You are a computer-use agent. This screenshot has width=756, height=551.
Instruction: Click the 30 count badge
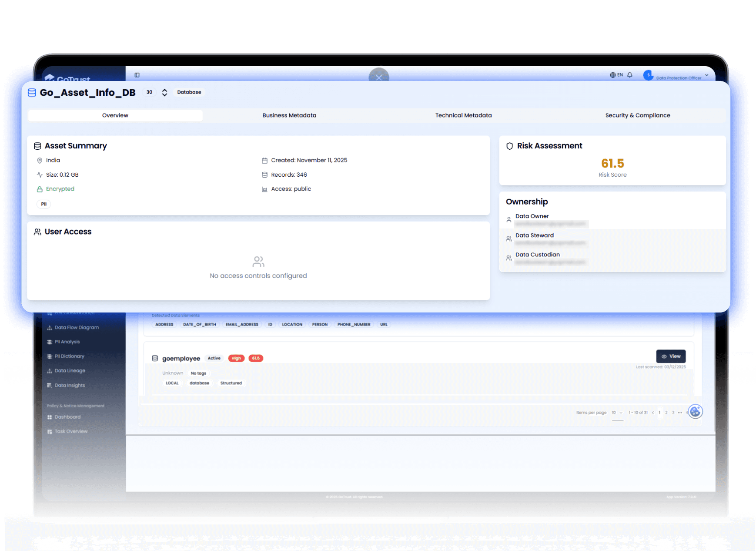pyautogui.click(x=149, y=92)
